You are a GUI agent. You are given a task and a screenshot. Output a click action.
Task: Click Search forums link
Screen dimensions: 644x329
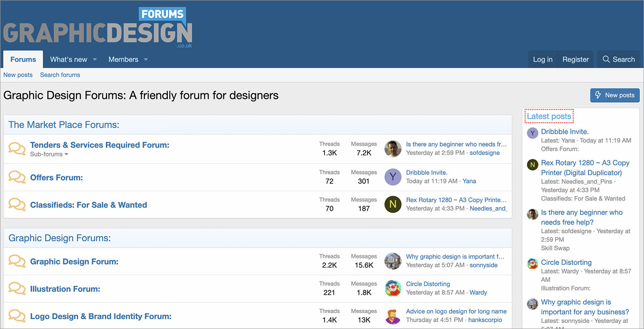[x=60, y=74]
